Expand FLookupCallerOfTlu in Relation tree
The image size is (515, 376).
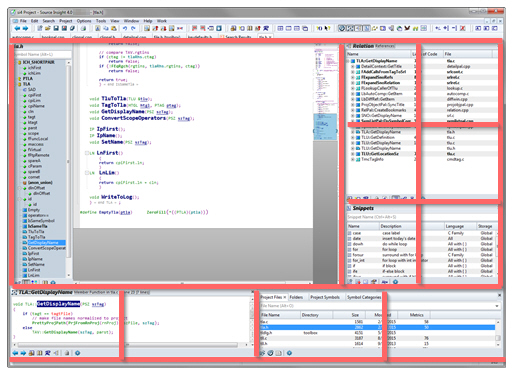pos(353,88)
